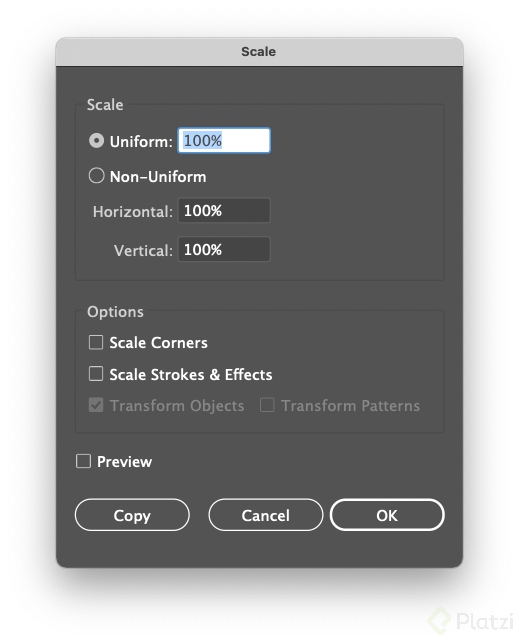Image resolution: width=519 pixels, height=642 pixels.
Task: Click the Horizontal field label
Action: tap(133, 212)
